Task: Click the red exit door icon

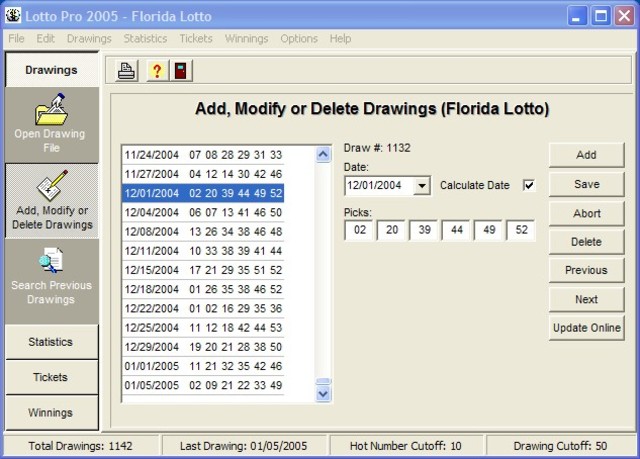Action: click(181, 71)
